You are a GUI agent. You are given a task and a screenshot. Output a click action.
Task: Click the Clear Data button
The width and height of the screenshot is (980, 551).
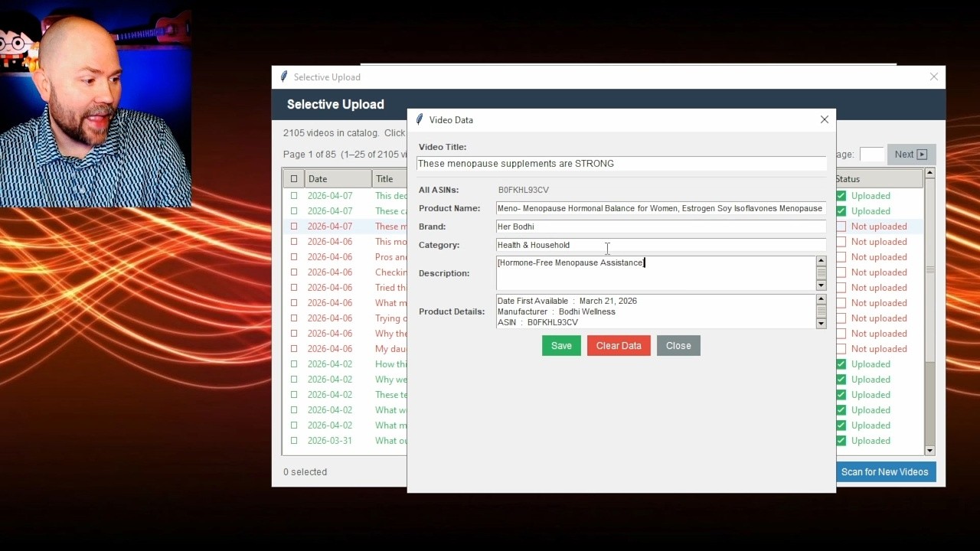(619, 345)
